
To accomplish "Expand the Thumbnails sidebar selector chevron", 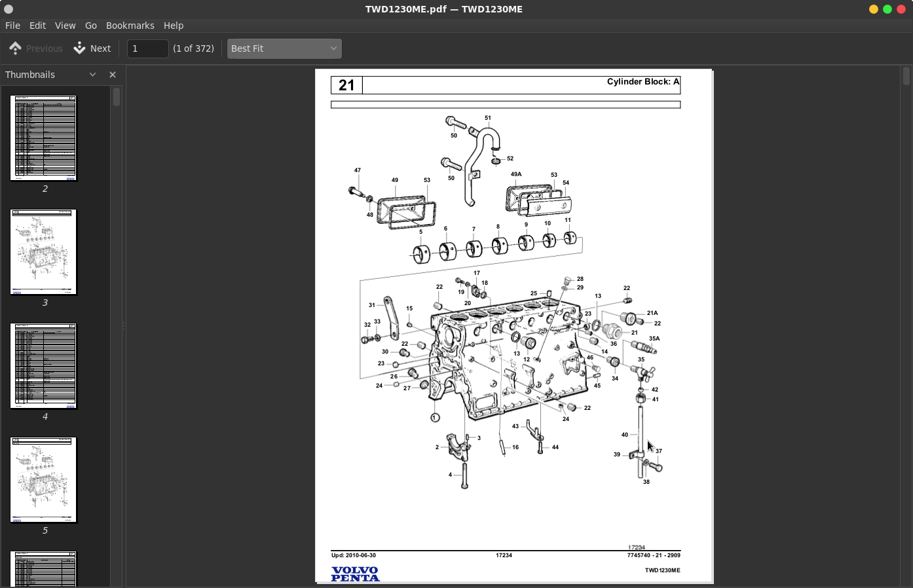I will click(x=92, y=75).
